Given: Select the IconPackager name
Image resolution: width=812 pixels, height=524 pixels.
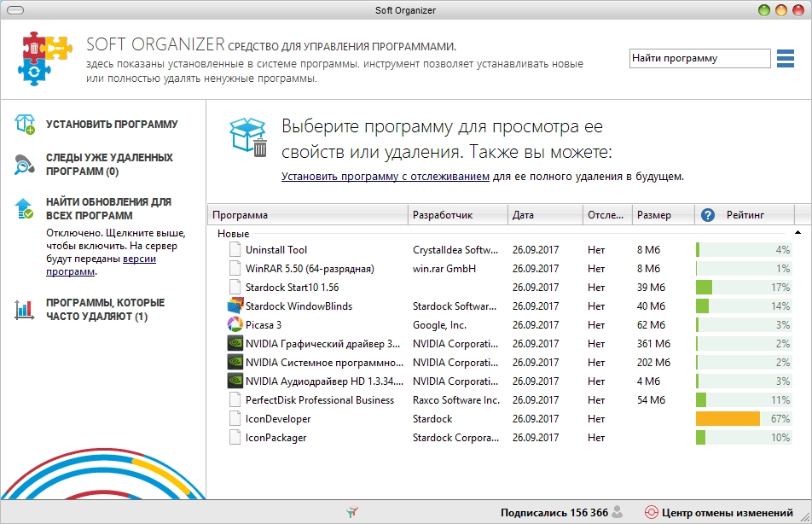Looking at the screenshot, I should pos(276,437).
